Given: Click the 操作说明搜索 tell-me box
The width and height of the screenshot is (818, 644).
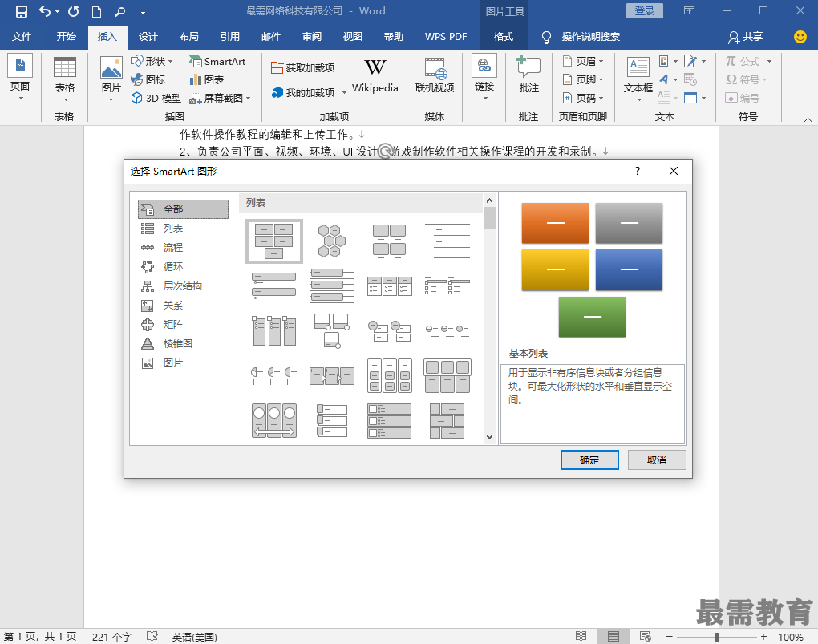Looking at the screenshot, I should click(590, 37).
